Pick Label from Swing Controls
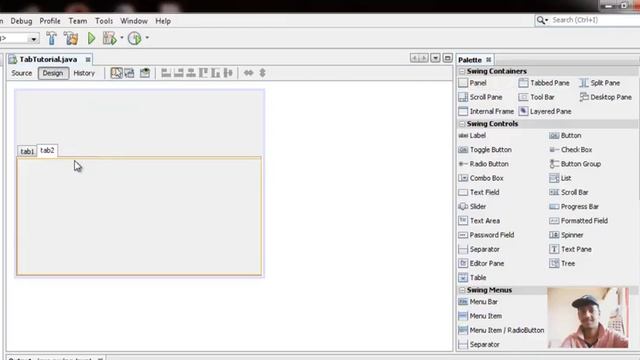Viewport: 640px width, 360px height. point(472,136)
